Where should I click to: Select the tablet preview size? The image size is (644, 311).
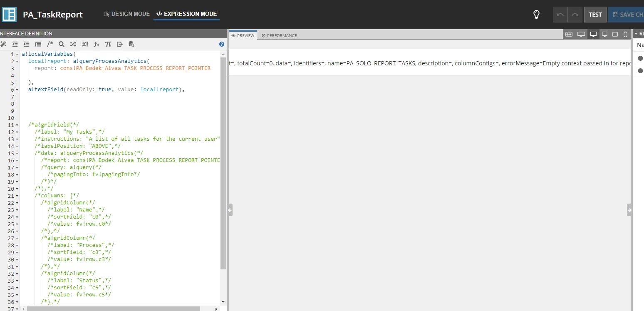(615, 35)
